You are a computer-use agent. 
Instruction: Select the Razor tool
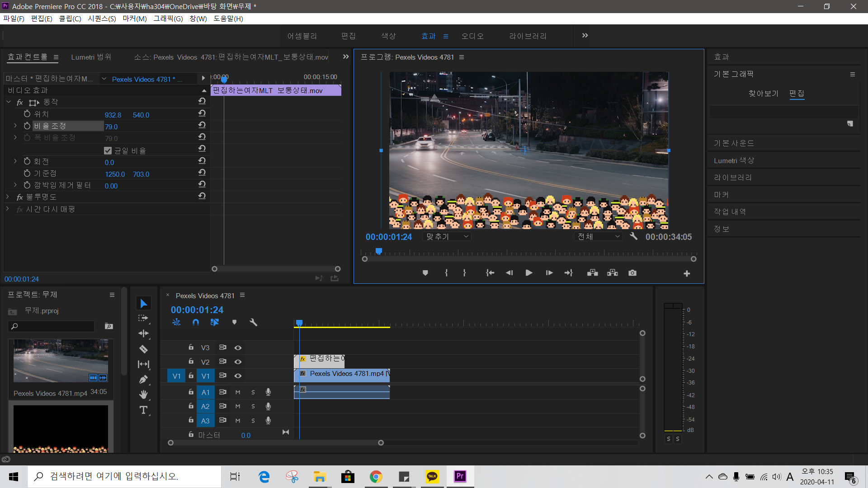[x=143, y=349]
